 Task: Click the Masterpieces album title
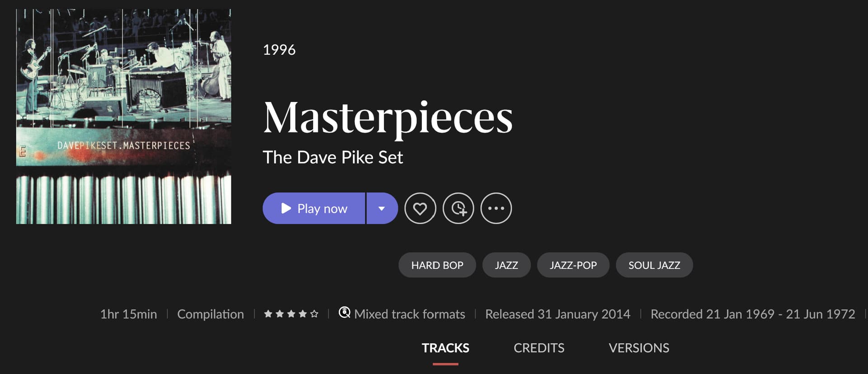[x=388, y=117]
